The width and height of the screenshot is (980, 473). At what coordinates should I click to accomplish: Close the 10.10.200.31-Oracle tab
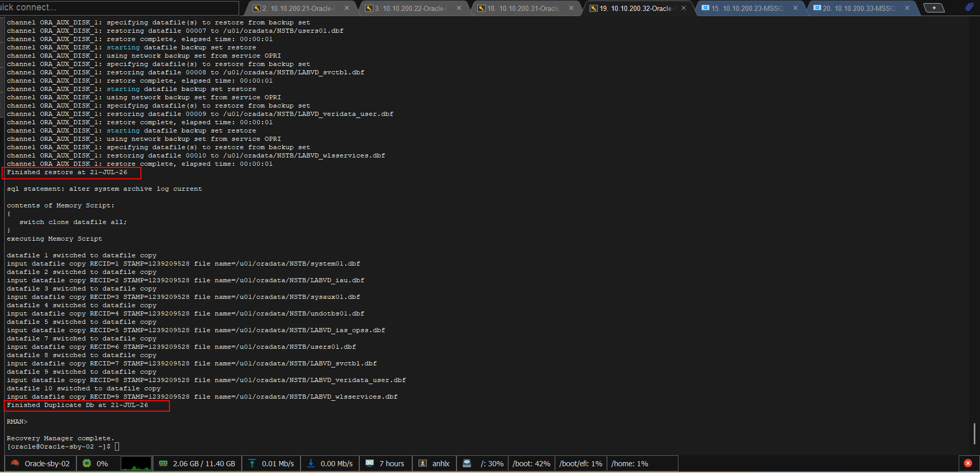571,8
